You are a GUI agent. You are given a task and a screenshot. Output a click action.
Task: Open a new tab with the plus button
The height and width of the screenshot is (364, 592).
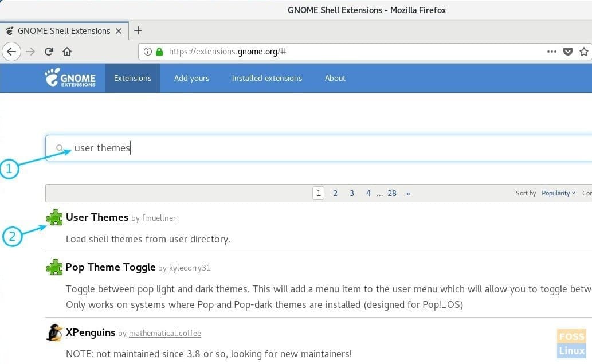pyautogui.click(x=138, y=30)
